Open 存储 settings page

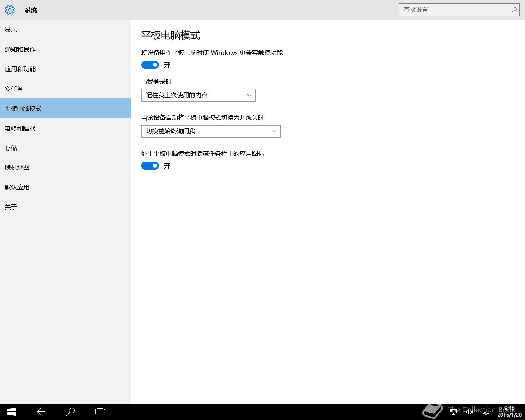[66, 148]
